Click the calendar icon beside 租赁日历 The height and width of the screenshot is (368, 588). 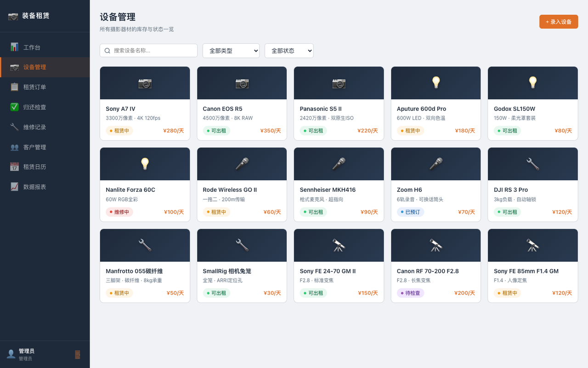[14, 167]
